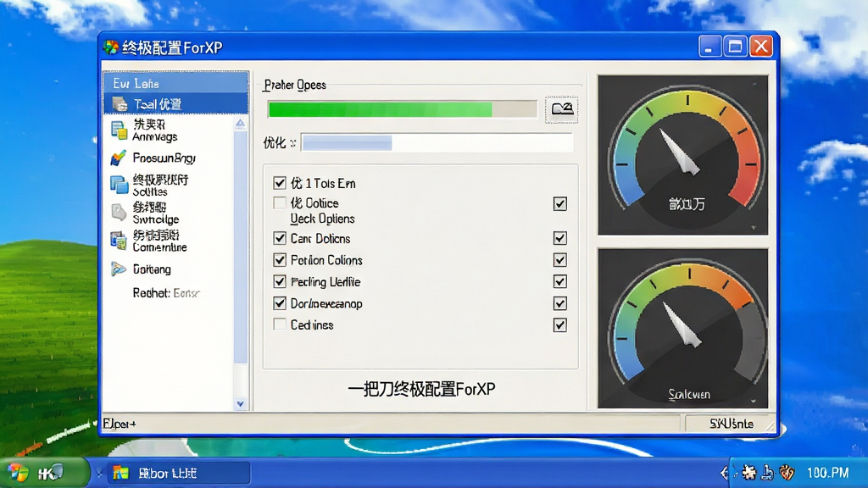Click the taskbar button for the open app

178,473
